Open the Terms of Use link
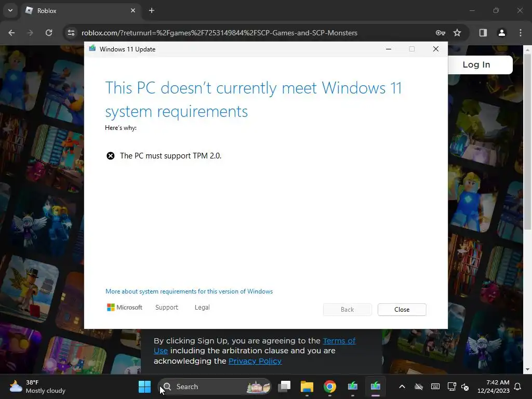The width and height of the screenshot is (532, 399). (x=339, y=341)
